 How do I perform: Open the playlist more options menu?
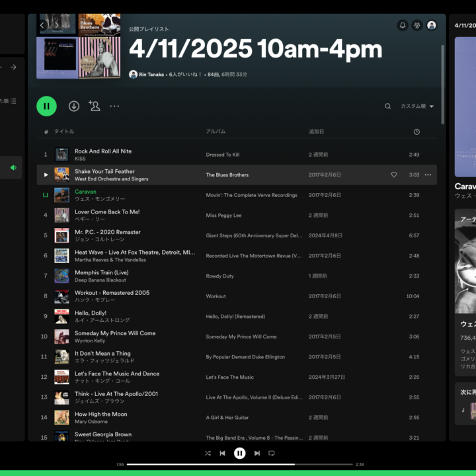tap(114, 106)
